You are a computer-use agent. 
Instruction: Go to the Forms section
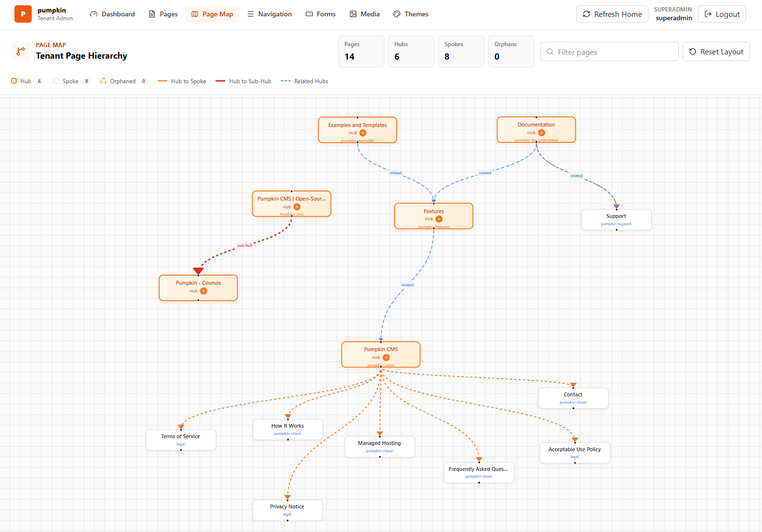[x=321, y=14]
